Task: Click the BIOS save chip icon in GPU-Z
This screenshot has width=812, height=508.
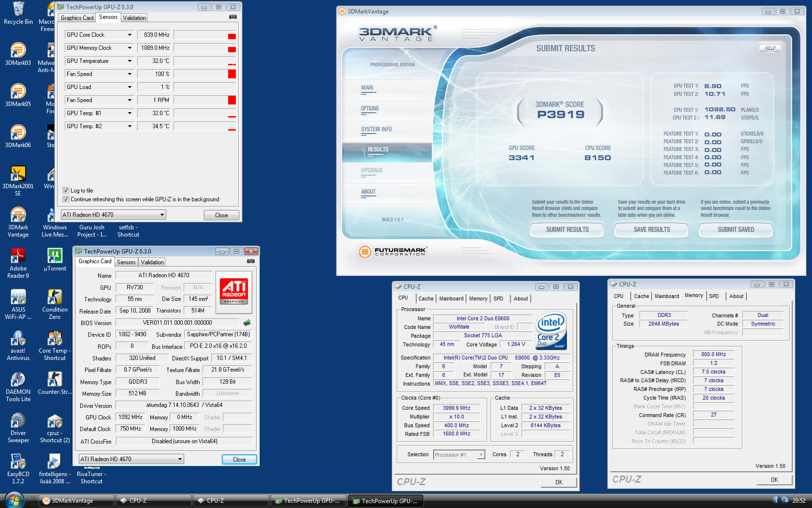Action: click(x=247, y=322)
